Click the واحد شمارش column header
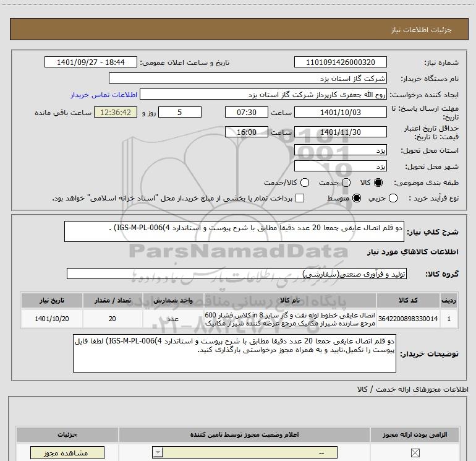 (172, 300)
